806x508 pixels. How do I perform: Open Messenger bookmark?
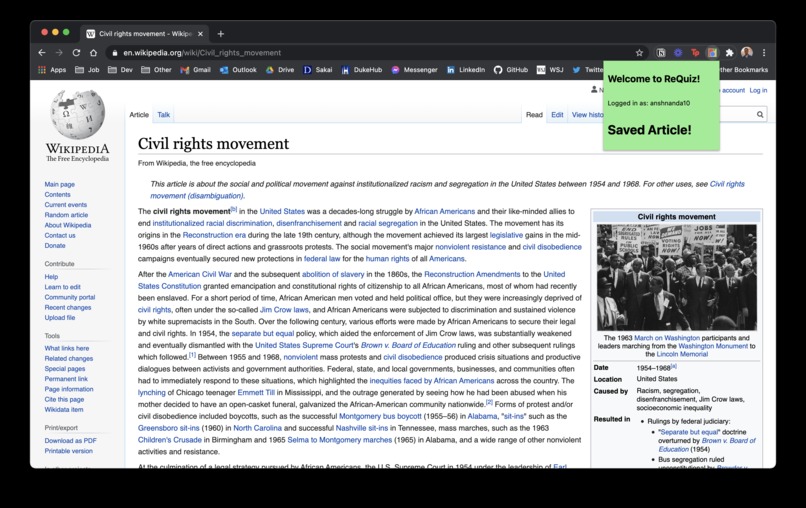(x=414, y=70)
